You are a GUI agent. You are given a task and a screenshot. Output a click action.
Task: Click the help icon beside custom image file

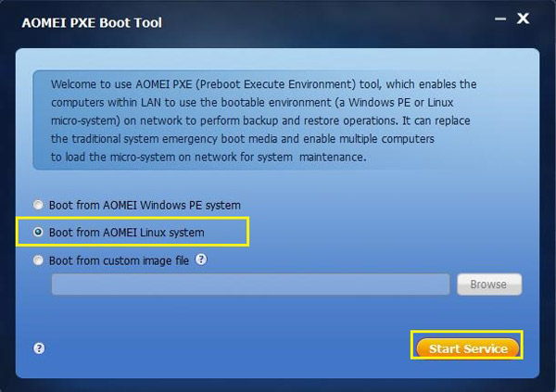coord(201,260)
